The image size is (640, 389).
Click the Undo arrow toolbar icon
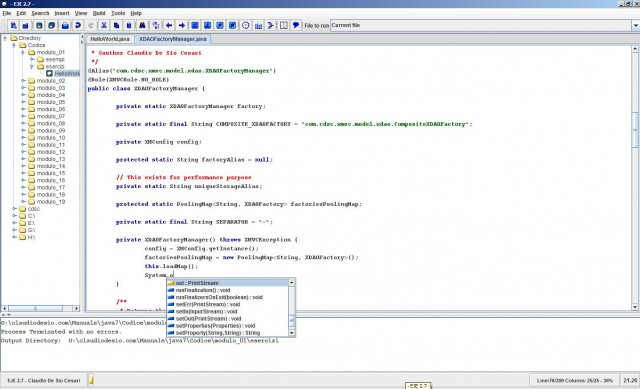pyautogui.click(x=78, y=25)
